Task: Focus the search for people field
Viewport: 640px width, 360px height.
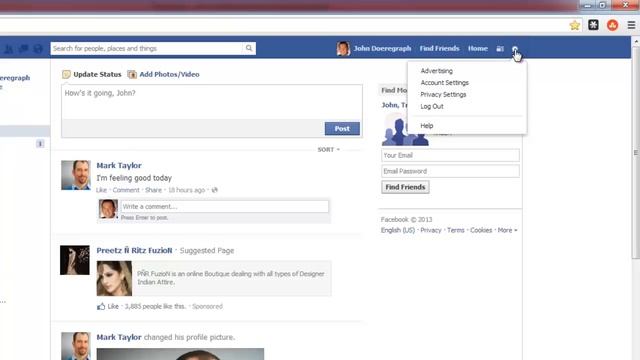Action: [x=147, y=48]
